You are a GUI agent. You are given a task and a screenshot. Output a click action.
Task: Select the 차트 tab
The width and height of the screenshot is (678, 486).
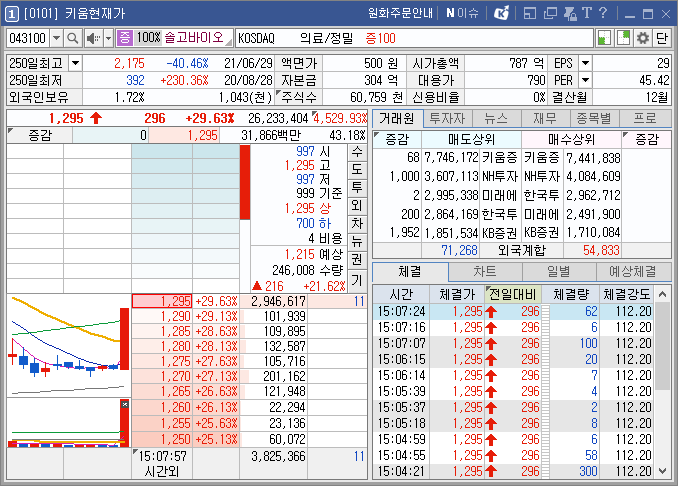coord(485,272)
